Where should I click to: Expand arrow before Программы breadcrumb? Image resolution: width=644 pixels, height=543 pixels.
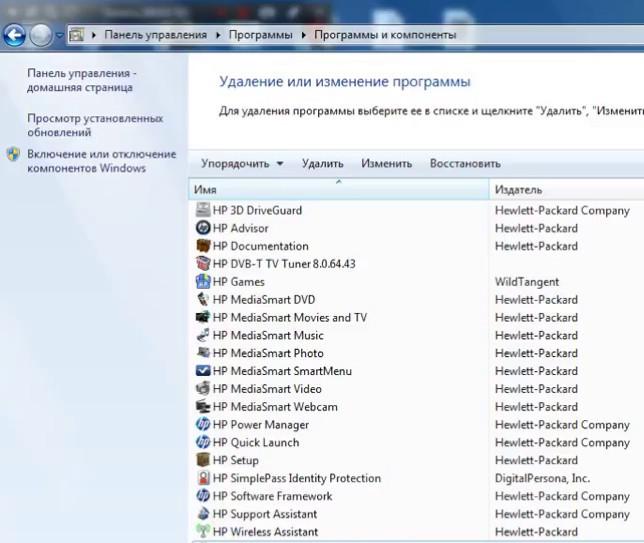click(218, 35)
